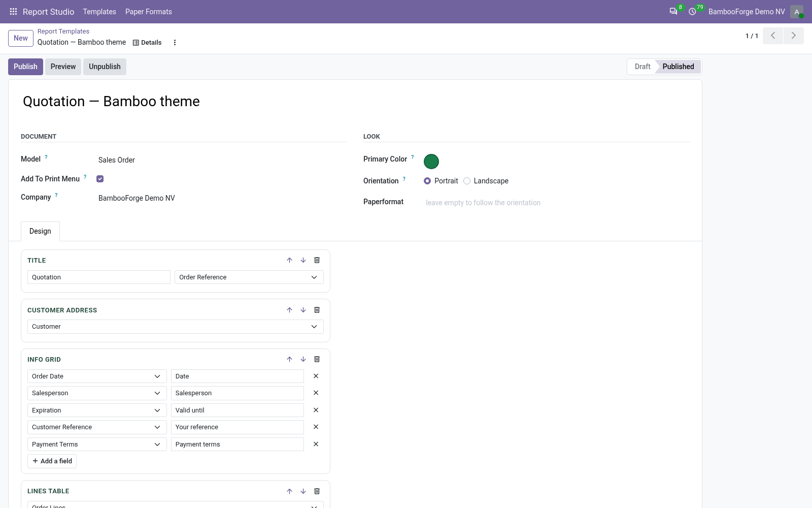Open the Expiration field dropdown
The width and height of the screenshot is (812, 508).
pos(97,410)
